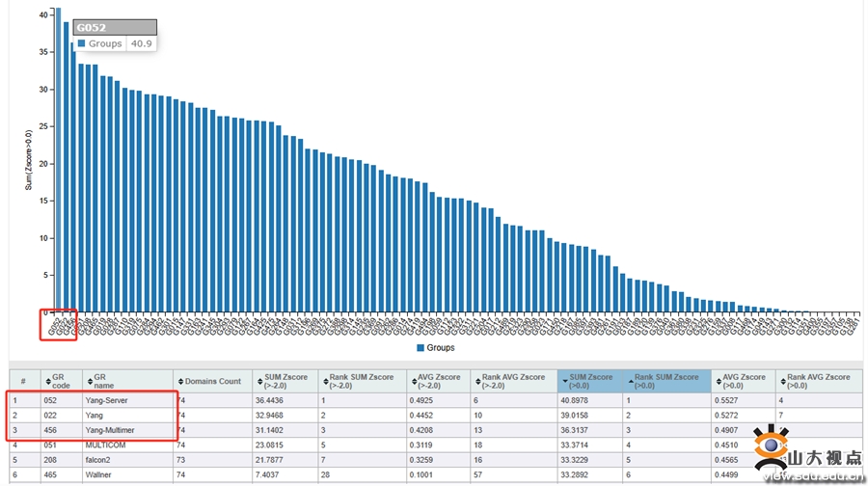The height and width of the screenshot is (486, 868).
Task: Sort by SUM Zscore (>-2.0) column arrows
Action: coord(259,382)
